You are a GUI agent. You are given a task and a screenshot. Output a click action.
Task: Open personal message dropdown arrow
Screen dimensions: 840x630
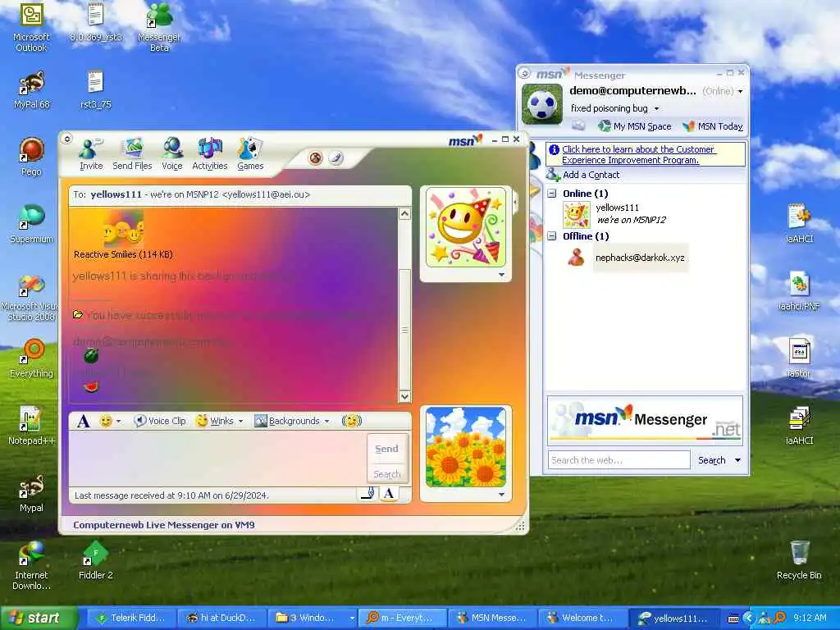(656, 109)
